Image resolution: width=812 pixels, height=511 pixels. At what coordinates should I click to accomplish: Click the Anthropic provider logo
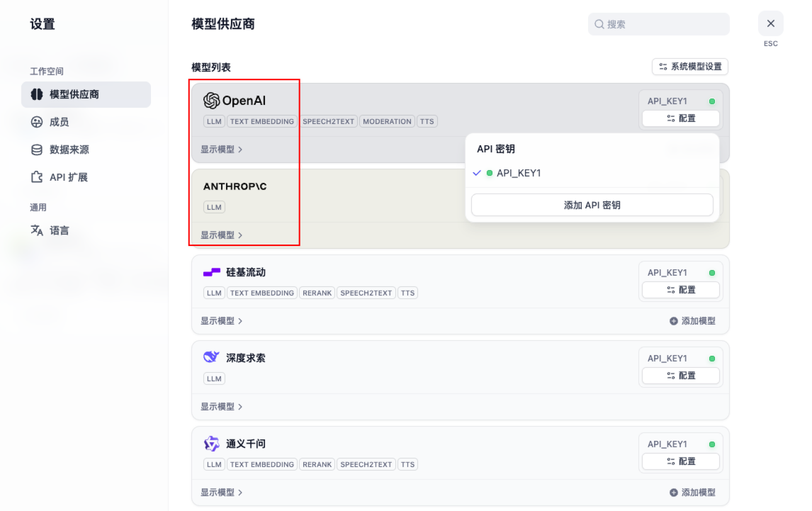coord(235,186)
